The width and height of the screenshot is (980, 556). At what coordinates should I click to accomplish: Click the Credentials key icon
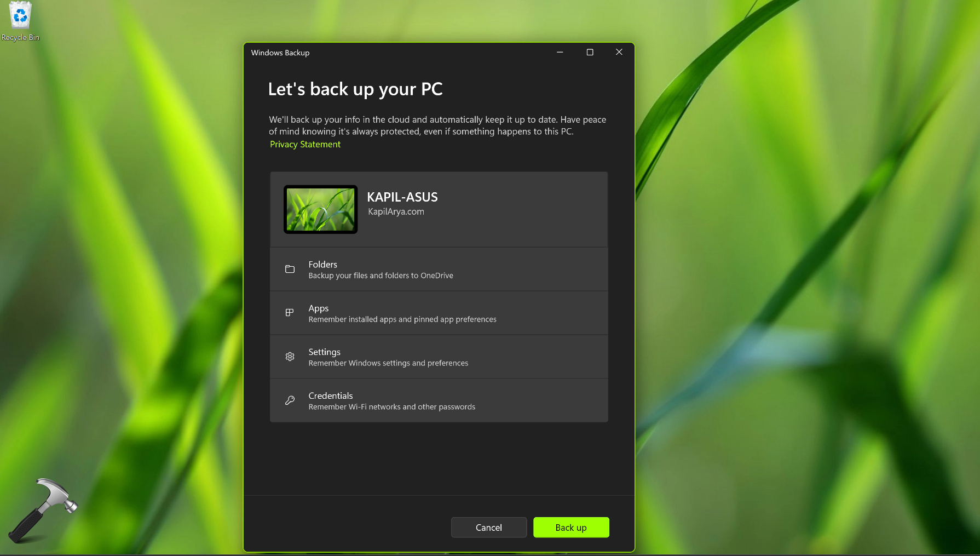290,400
